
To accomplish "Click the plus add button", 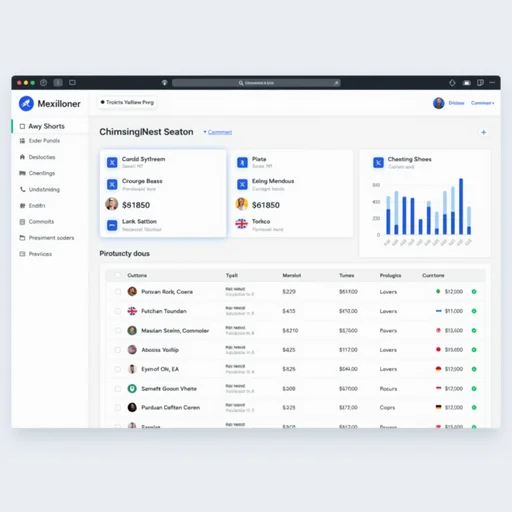I will coord(483,132).
